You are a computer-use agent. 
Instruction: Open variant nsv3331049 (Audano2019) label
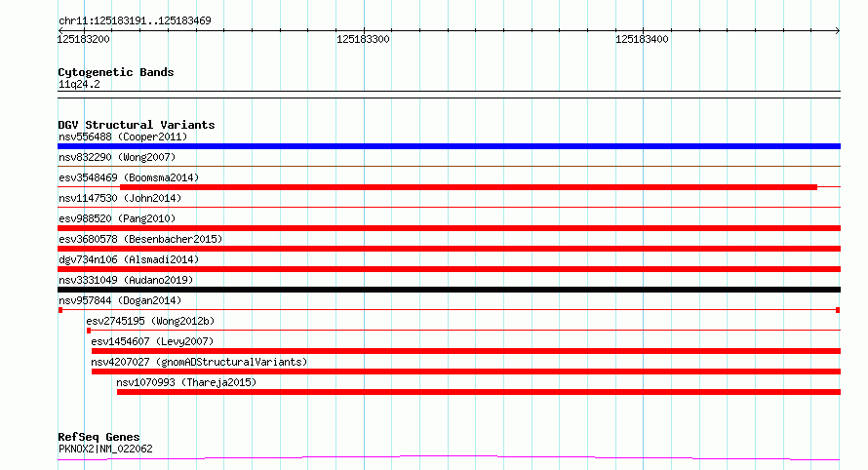[x=126, y=280]
